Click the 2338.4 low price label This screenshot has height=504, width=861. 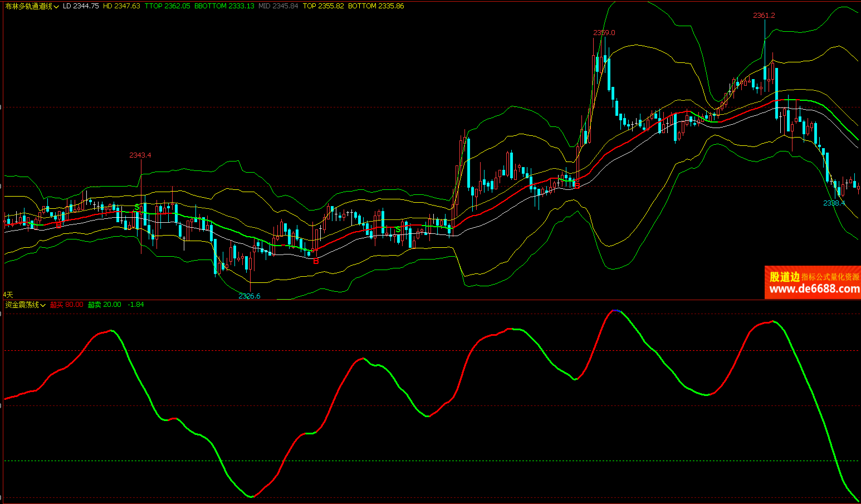coord(834,203)
